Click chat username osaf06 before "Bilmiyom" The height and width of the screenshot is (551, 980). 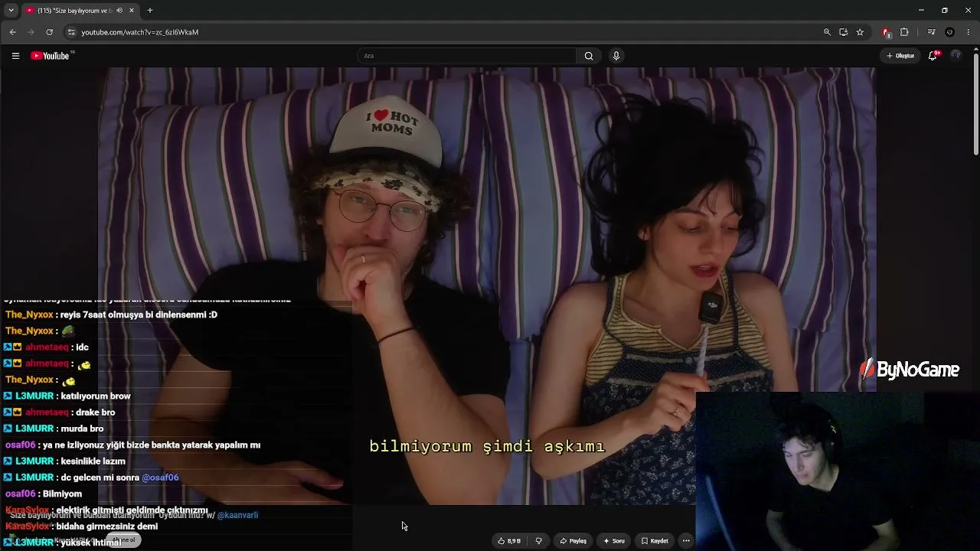click(21, 494)
